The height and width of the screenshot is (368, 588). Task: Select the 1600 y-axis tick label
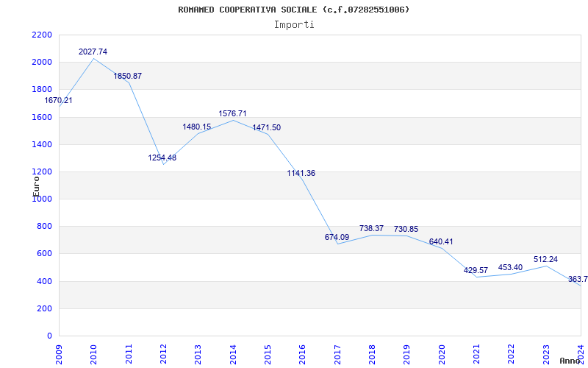point(43,117)
